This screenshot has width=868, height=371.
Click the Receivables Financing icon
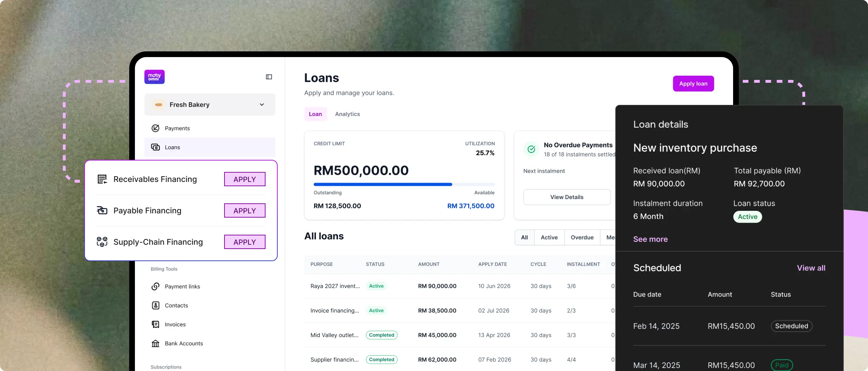(x=102, y=179)
